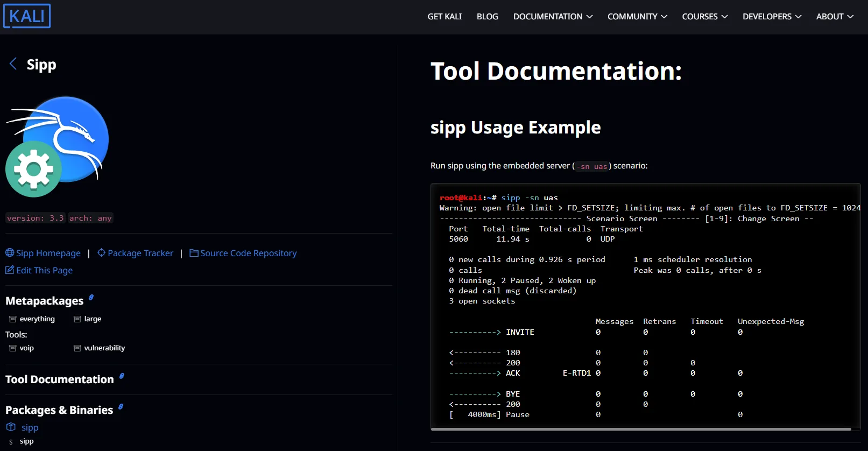Expand the Courses dropdown menu

tap(705, 17)
